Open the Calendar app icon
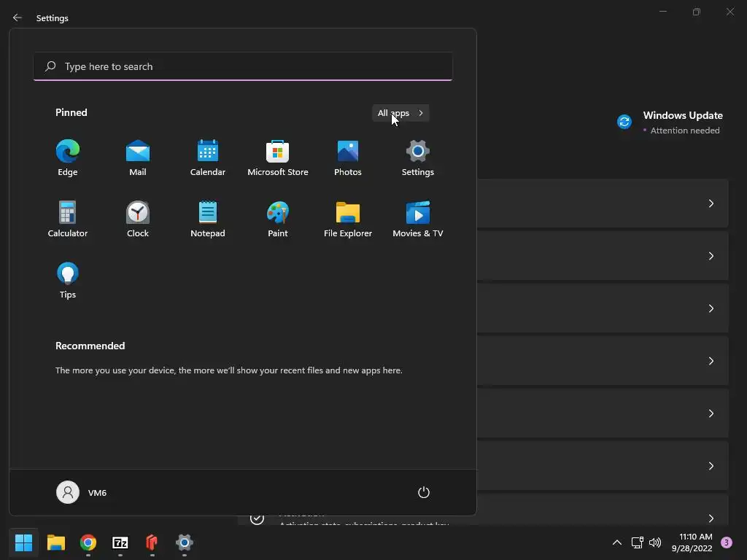Screen dimensions: 747x560 click(208, 158)
